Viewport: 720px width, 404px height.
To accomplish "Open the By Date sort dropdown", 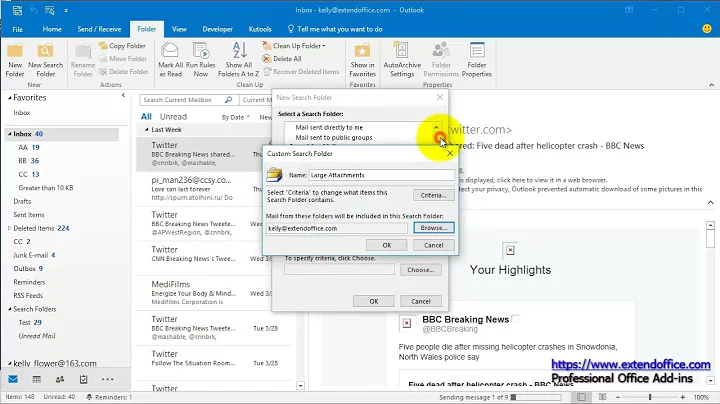I will (x=236, y=118).
